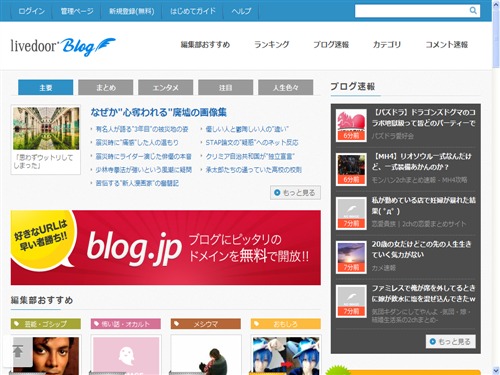Click the vertical scrollbar down arrow
This screenshot has height=375, width=500.
click(x=496, y=371)
